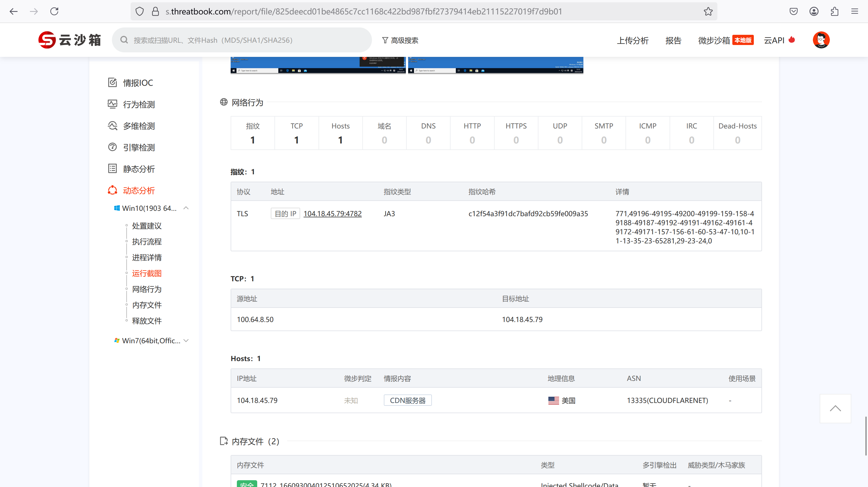Click the second run screenshot thumbnail
Viewport: 868px width, 487px height.
tap(495, 65)
